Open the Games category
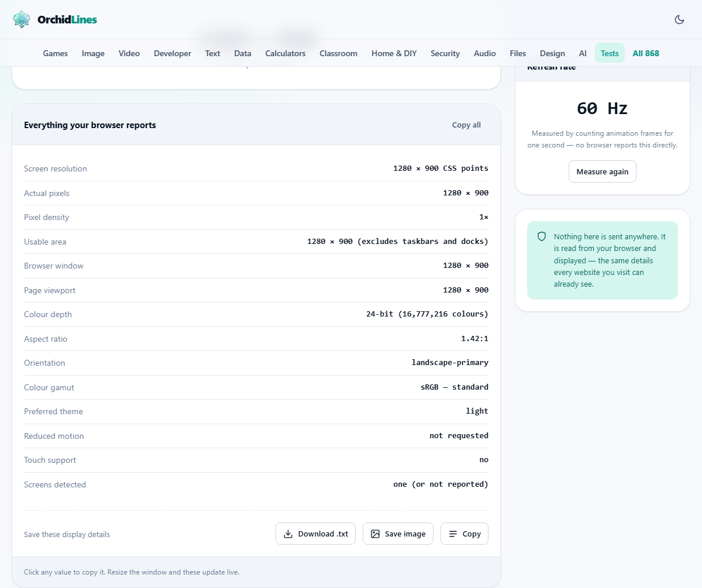The width and height of the screenshot is (702, 588). [56, 53]
